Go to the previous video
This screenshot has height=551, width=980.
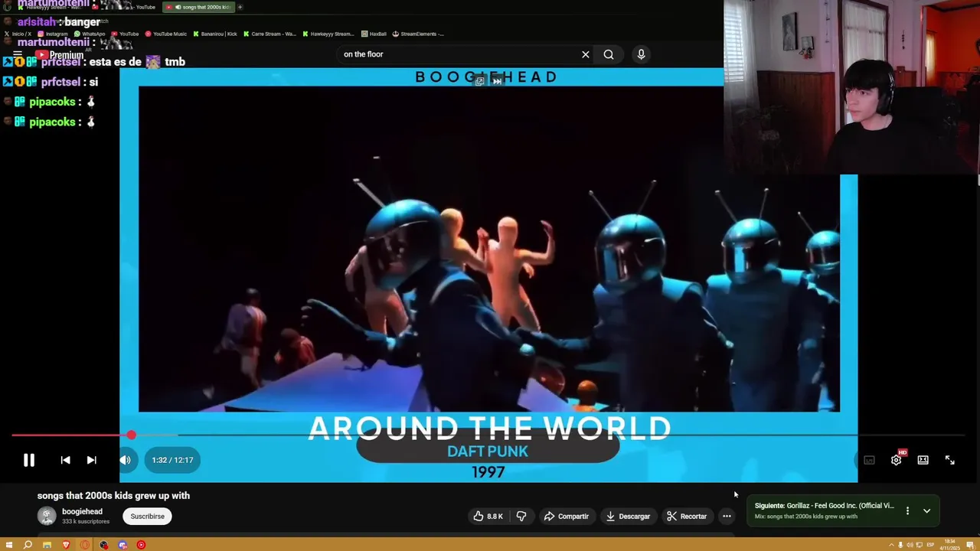coord(65,460)
